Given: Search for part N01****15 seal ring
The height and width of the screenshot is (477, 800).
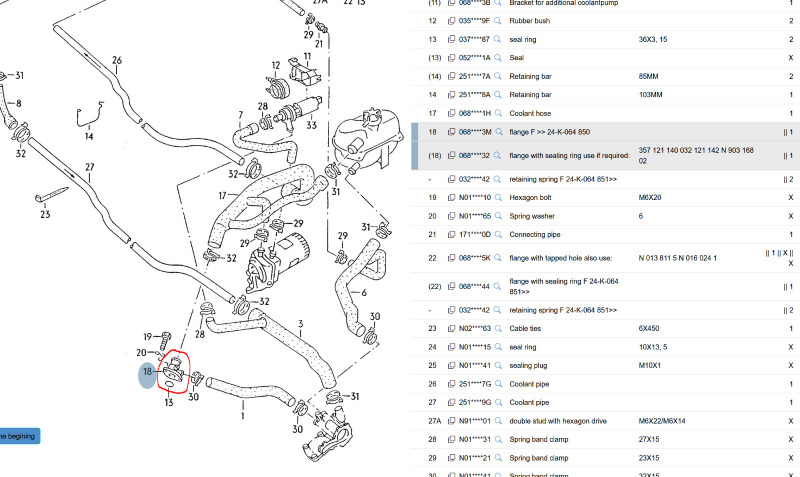Looking at the screenshot, I should click(497, 347).
